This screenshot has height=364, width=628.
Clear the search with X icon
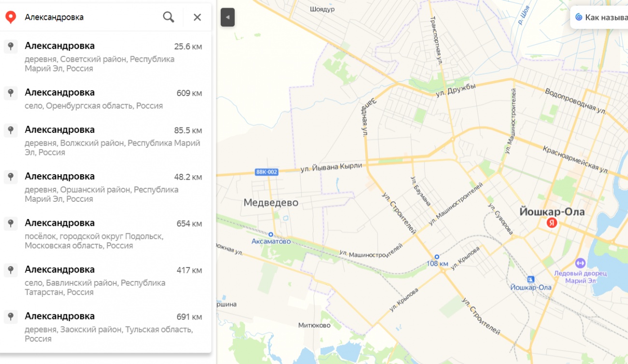coord(197,17)
